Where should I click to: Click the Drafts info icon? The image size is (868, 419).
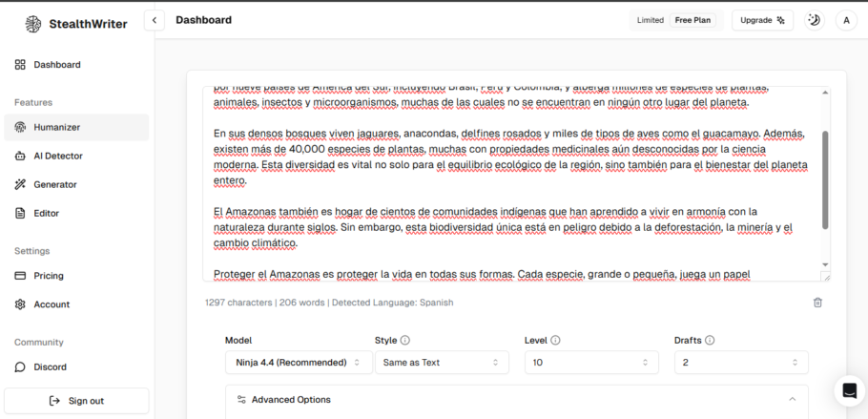[x=710, y=340]
